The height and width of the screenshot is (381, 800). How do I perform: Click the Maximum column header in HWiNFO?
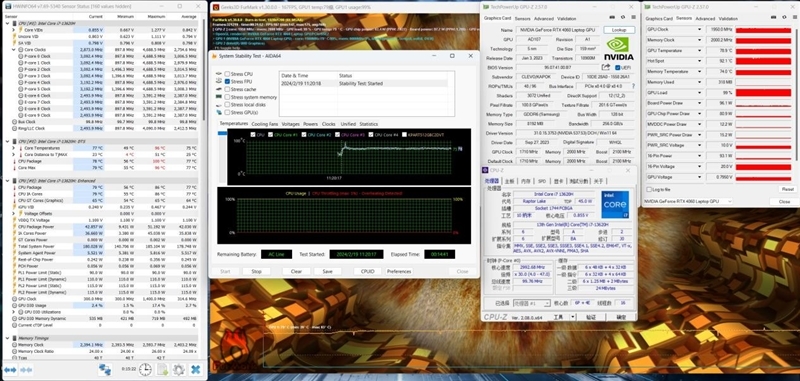point(157,16)
